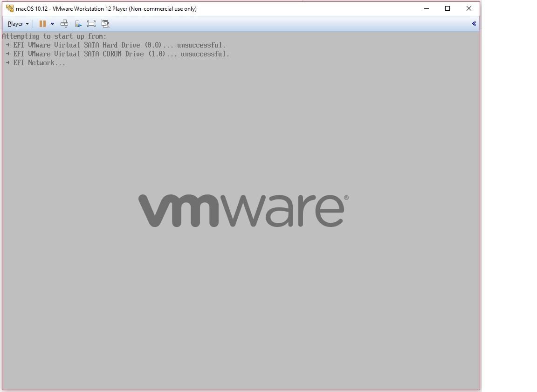Click the VMware Player title bar icon

pos(10,8)
